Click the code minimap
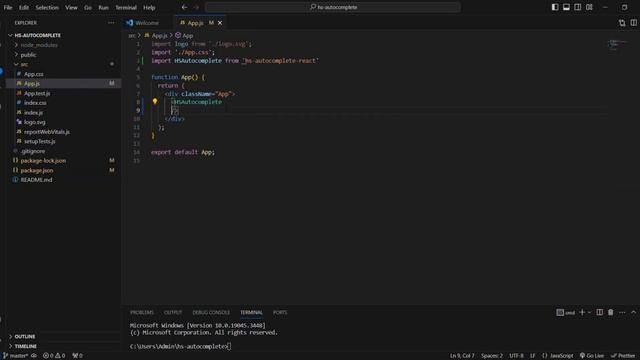640x360 pixels. (x=617, y=44)
